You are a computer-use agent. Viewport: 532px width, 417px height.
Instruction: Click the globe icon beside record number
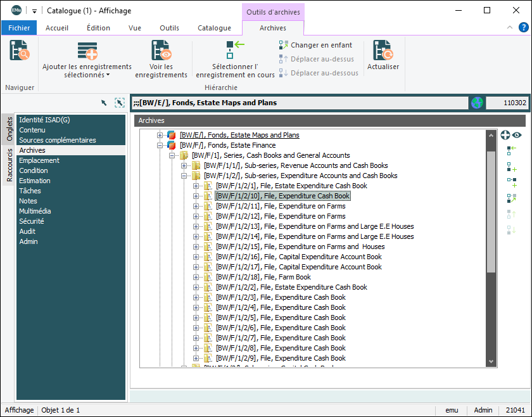point(476,103)
